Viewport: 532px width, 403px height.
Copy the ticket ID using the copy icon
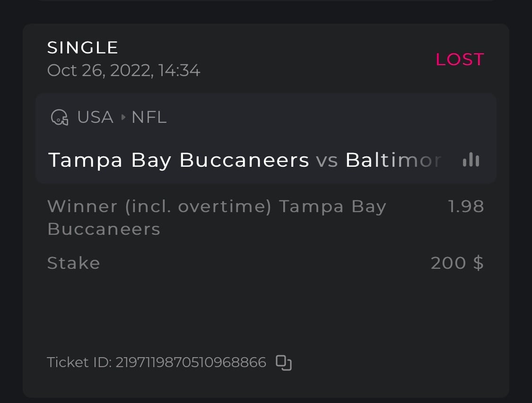[283, 362]
